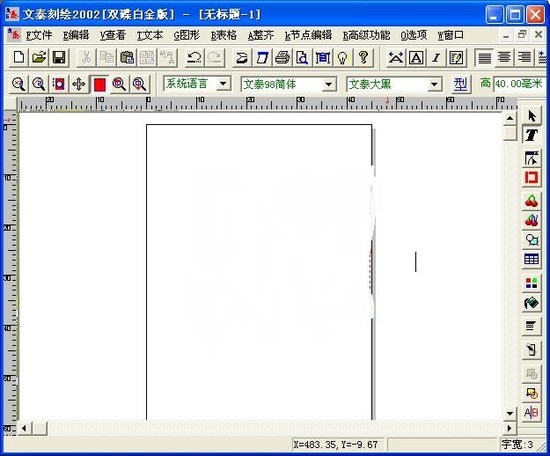
Task: Expand the 文泰98简体 font library dropdown
Action: (x=329, y=84)
